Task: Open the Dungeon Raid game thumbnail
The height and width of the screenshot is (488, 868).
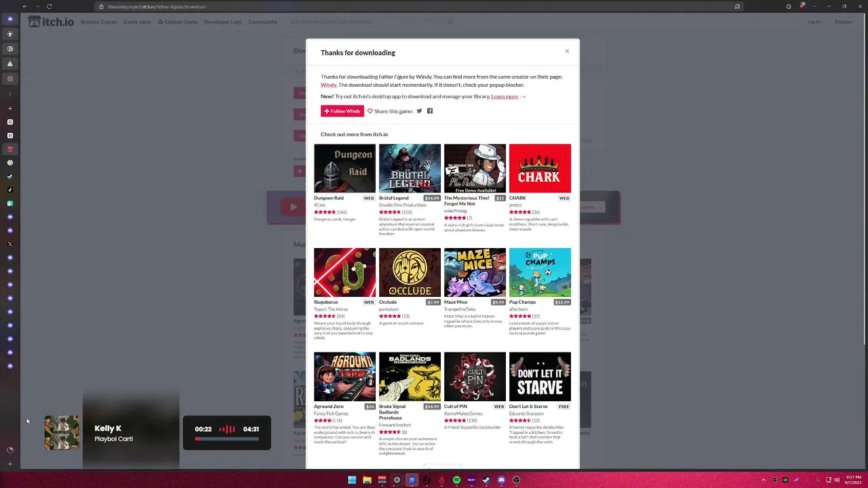Action: 344,168
